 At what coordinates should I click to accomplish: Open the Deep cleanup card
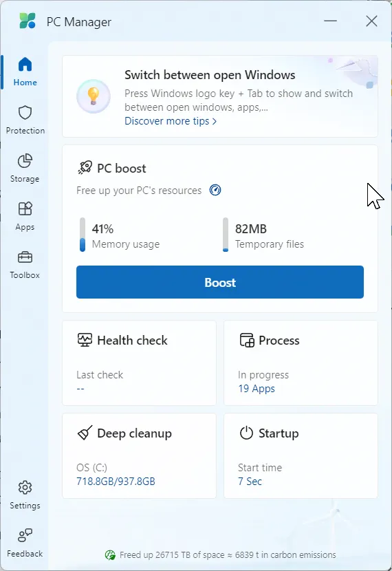(x=139, y=455)
